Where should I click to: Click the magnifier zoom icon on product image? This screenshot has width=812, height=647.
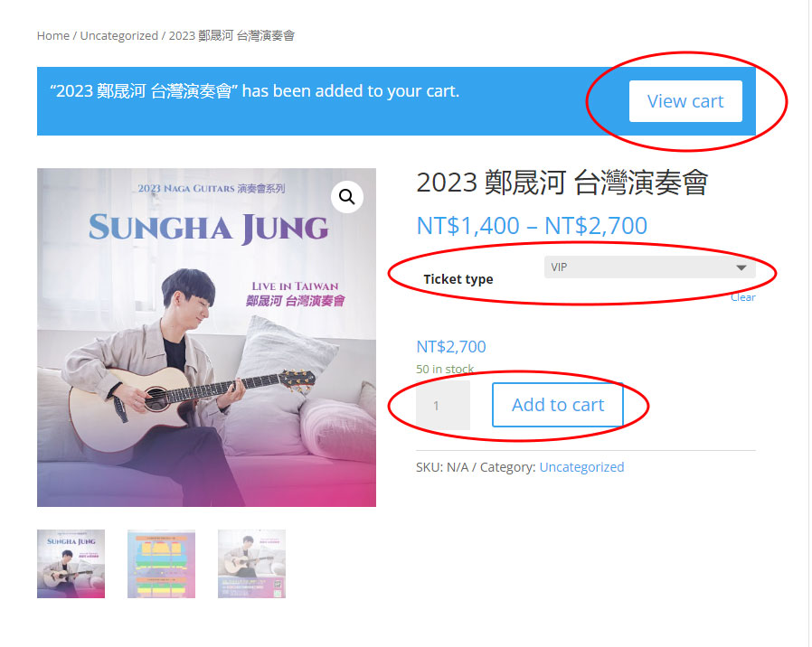(x=347, y=197)
